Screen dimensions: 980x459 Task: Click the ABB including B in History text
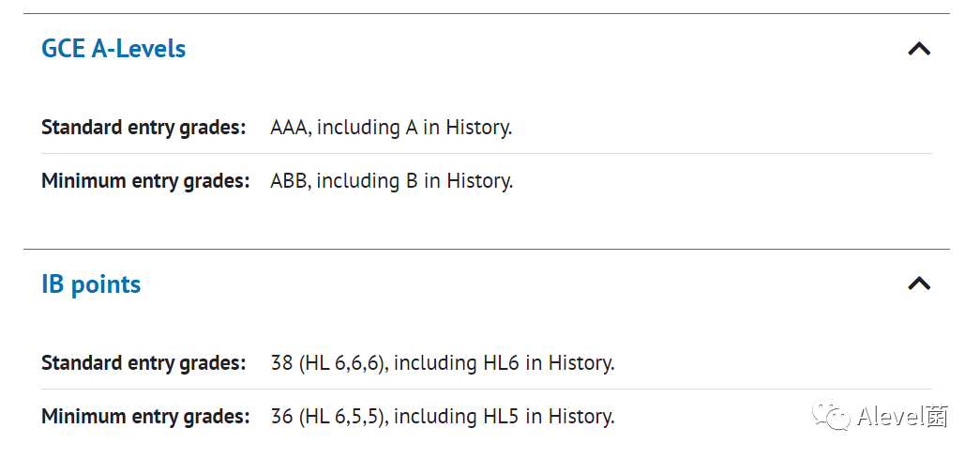pyautogui.click(x=392, y=181)
